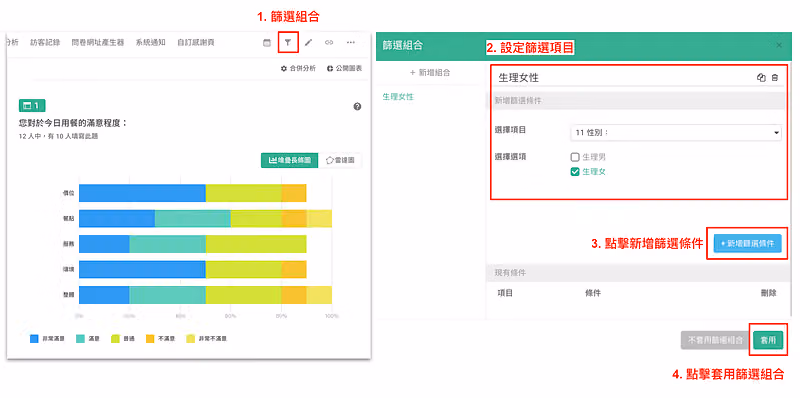The width and height of the screenshot is (800, 398).
Task: Open the 問卷網址產生器 tab
Action: coord(98,42)
